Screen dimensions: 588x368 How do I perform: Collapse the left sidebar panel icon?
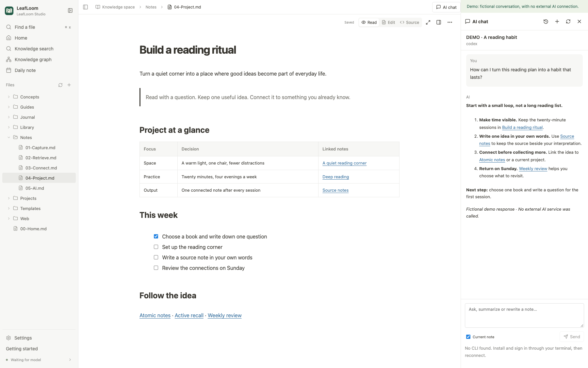pyautogui.click(x=70, y=10)
